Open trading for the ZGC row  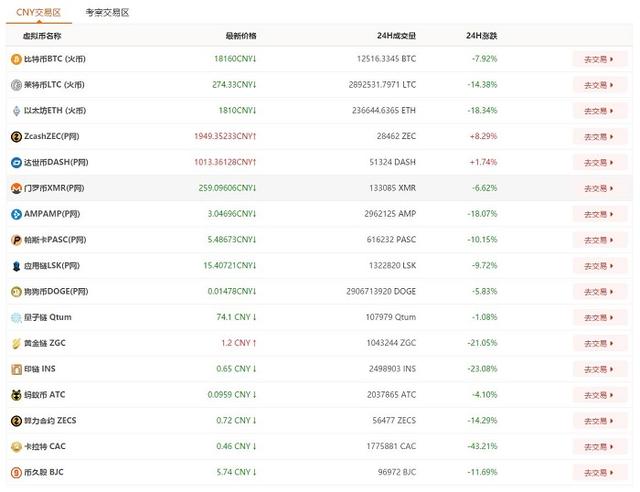(599, 343)
